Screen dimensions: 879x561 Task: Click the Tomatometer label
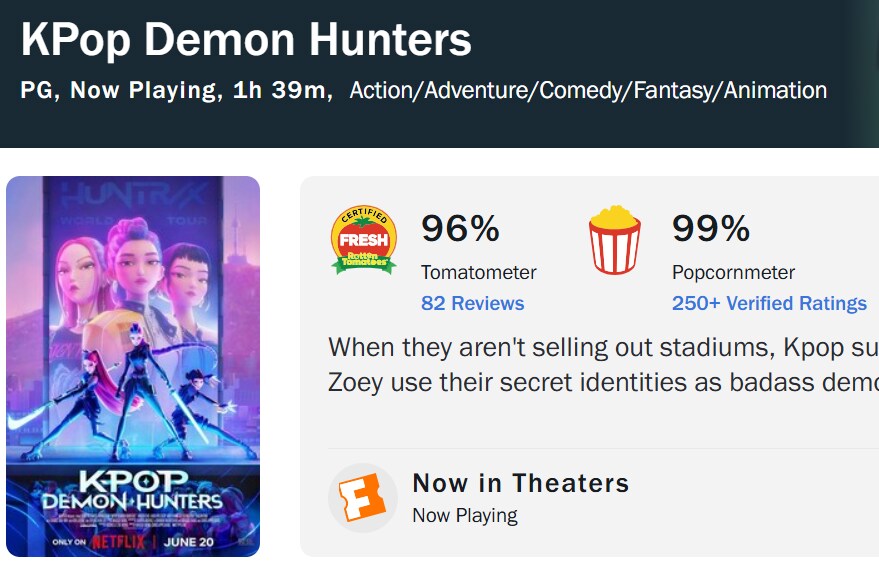point(479,272)
